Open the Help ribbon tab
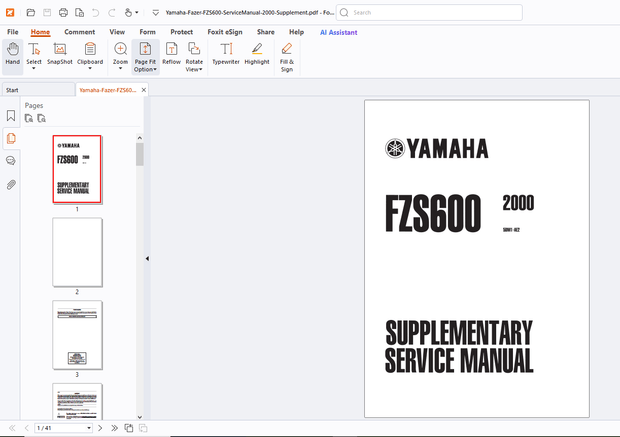This screenshot has height=437, width=620. 297,32
